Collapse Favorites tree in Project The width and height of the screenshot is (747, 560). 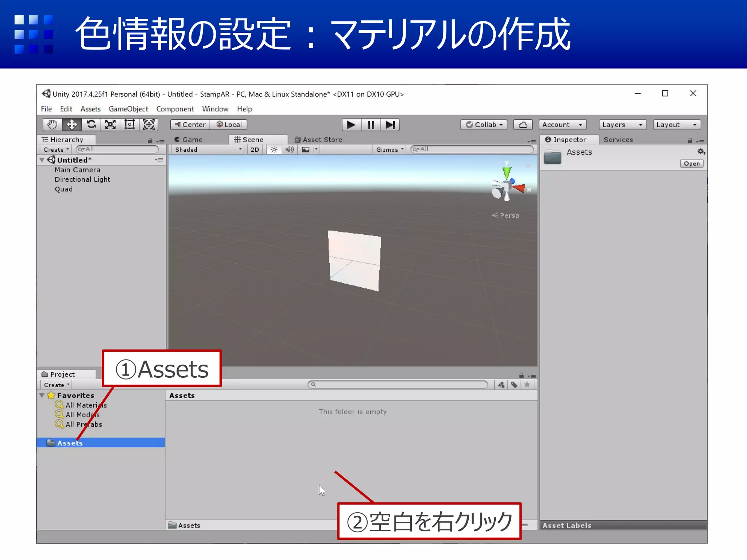tap(42, 396)
